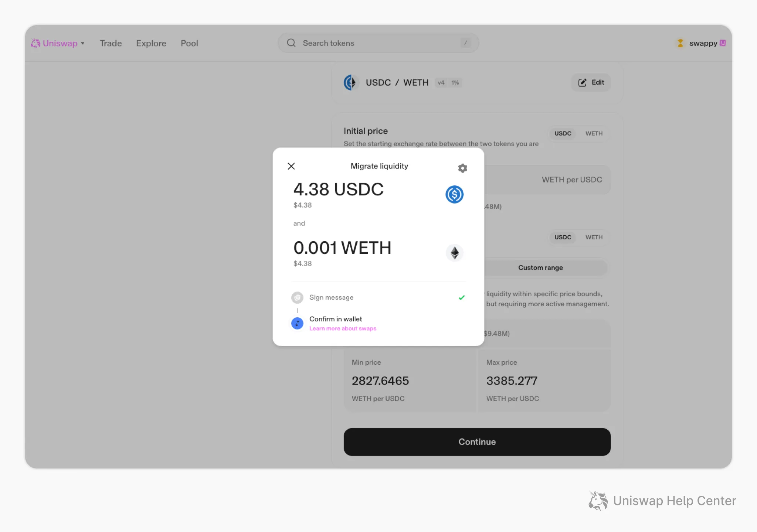Viewport: 757px width, 532px height.
Task: Click the WETH per USDC initial price field
Action: coord(547,180)
